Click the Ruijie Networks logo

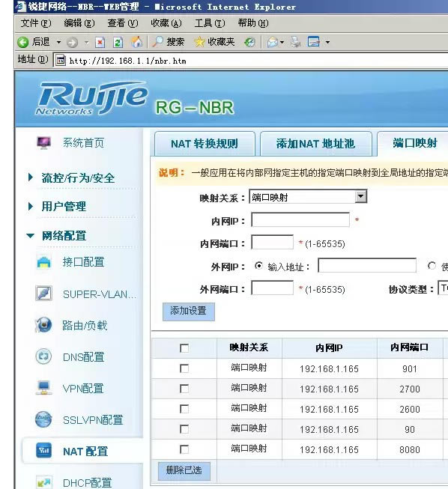pos(92,98)
